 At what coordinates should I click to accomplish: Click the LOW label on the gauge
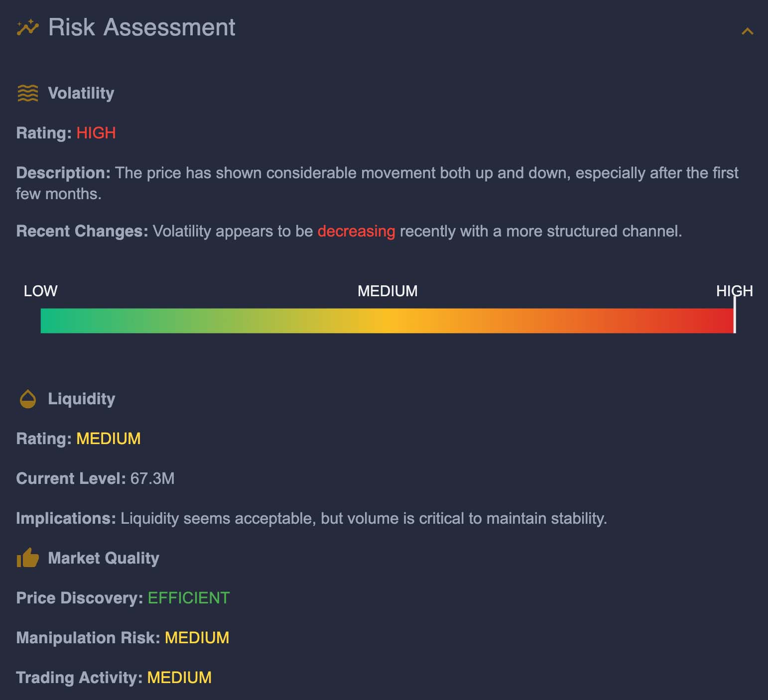(41, 291)
